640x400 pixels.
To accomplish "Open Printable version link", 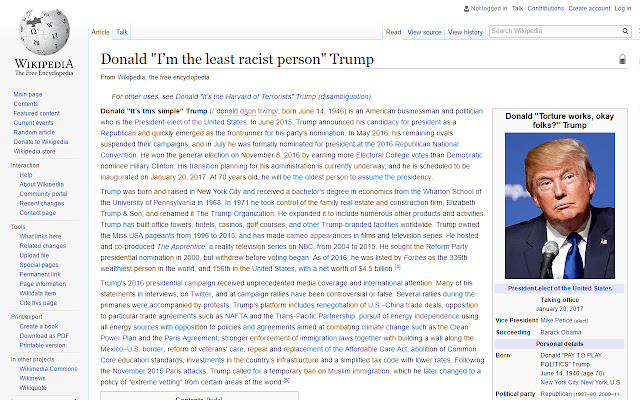I will [x=42, y=345].
